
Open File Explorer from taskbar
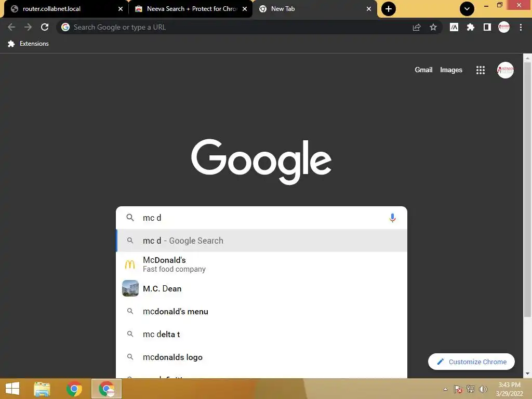point(42,389)
